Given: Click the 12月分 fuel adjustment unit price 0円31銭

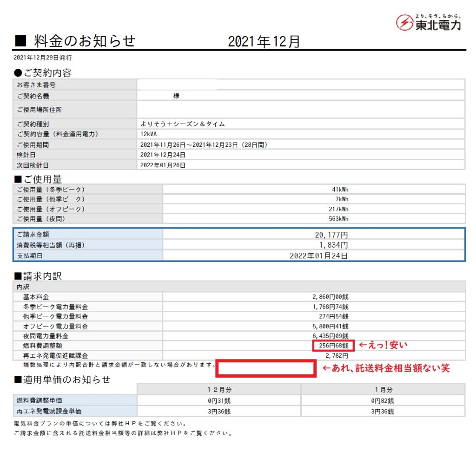Looking at the screenshot, I should [x=219, y=400].
